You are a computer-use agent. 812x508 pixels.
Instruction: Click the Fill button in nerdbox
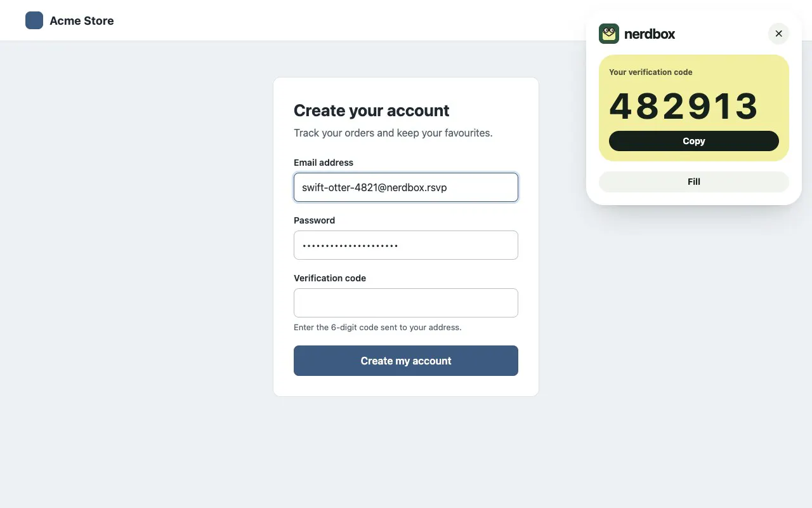pyautogui.click(x=694, y=182)
